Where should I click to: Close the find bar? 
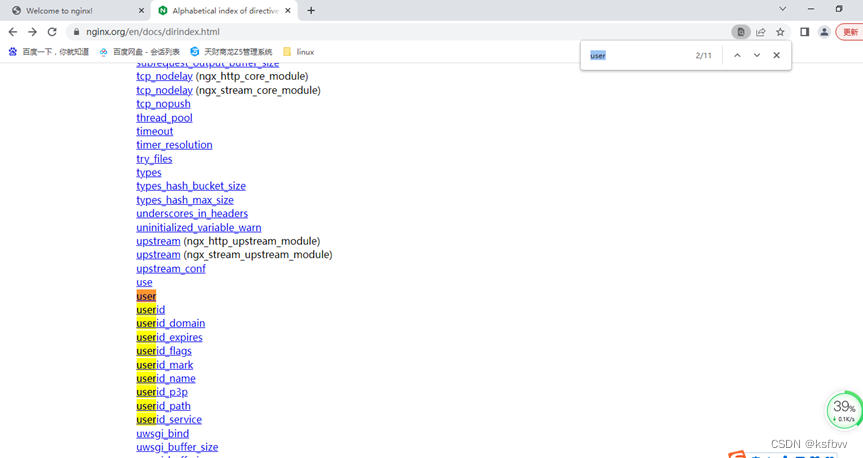[777, 55]
